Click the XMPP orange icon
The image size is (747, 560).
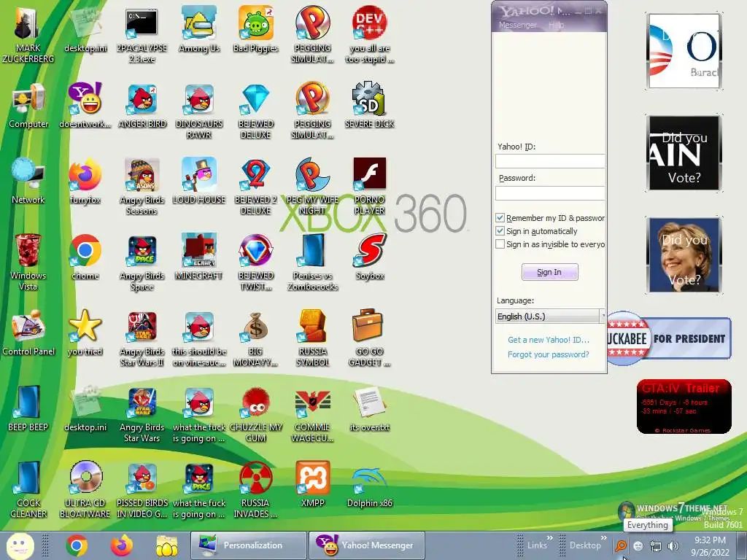click(x=313, y=484)
